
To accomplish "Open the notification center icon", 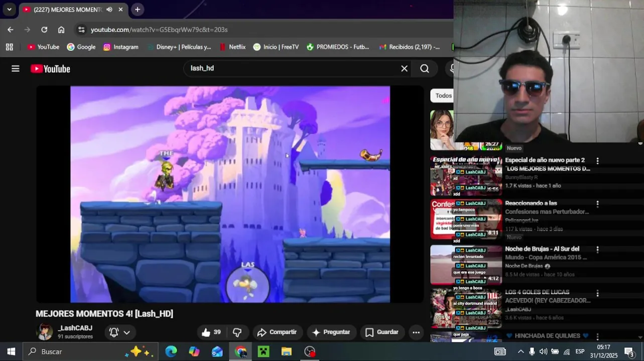I will tap(629, 351).
